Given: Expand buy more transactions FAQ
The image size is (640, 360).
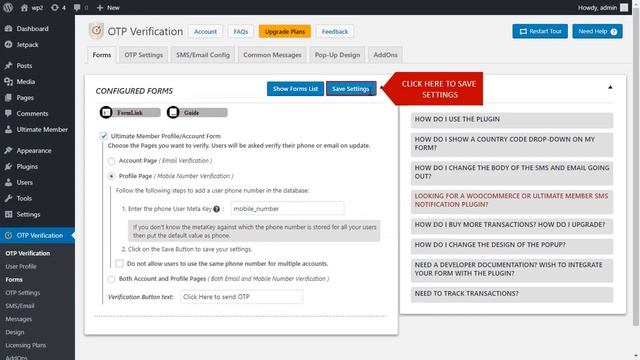Looking at the screenshot, I should point(512,225).
